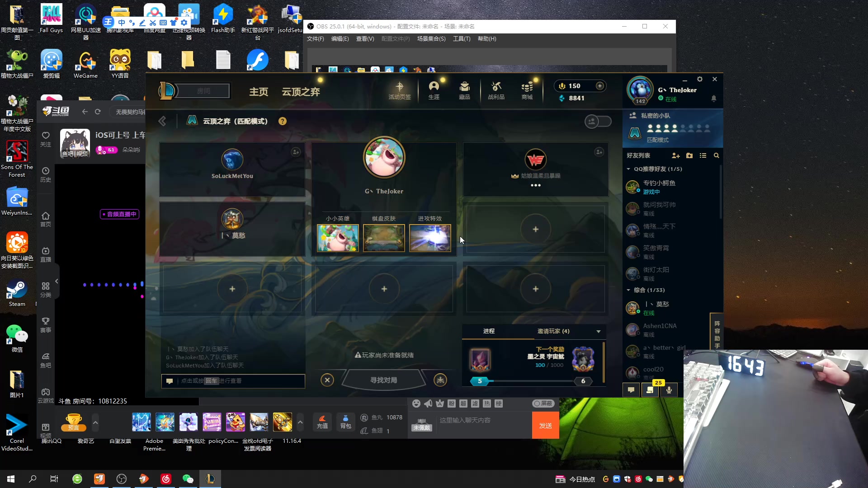Select the 棋盘皮肤 arena skin thumbnail

384,238
